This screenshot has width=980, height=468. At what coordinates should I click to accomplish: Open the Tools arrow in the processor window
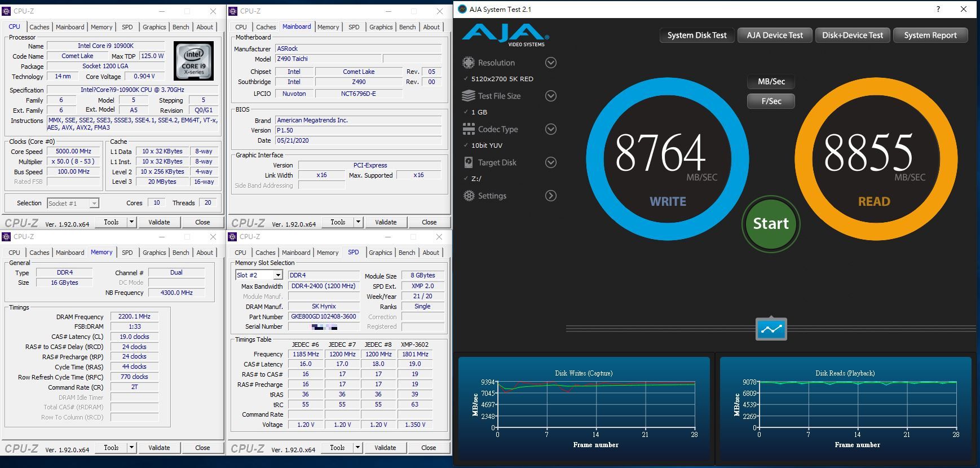click(131, 222)
